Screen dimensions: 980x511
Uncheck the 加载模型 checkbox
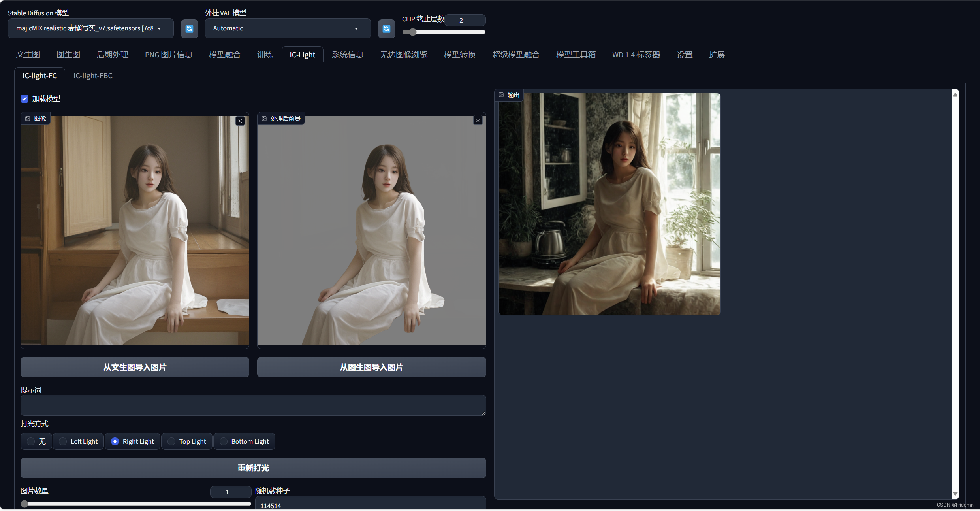click(x=24, y=99)
